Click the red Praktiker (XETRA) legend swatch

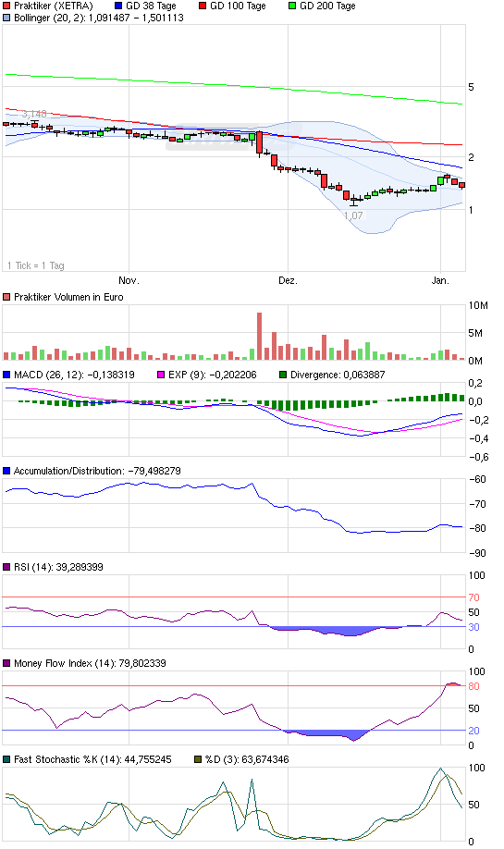click(x=6, y=6)
